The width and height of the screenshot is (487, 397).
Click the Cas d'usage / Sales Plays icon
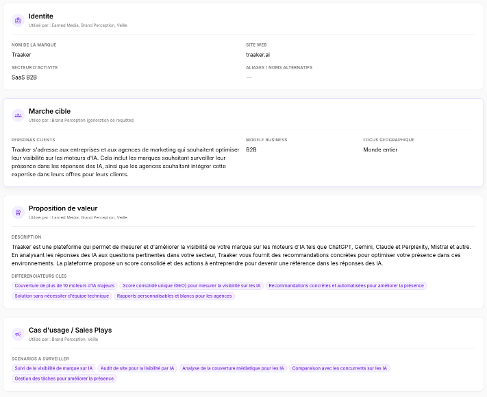(x=18, y=334)
